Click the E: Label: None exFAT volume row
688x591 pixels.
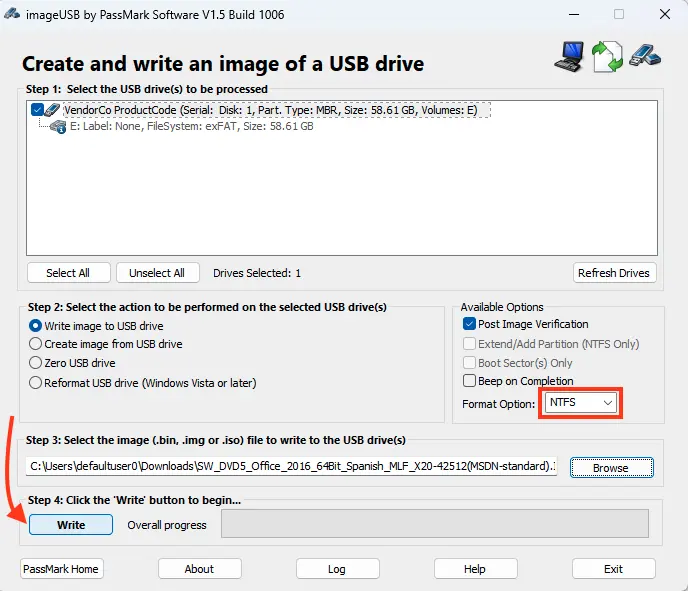pos(192,127)
